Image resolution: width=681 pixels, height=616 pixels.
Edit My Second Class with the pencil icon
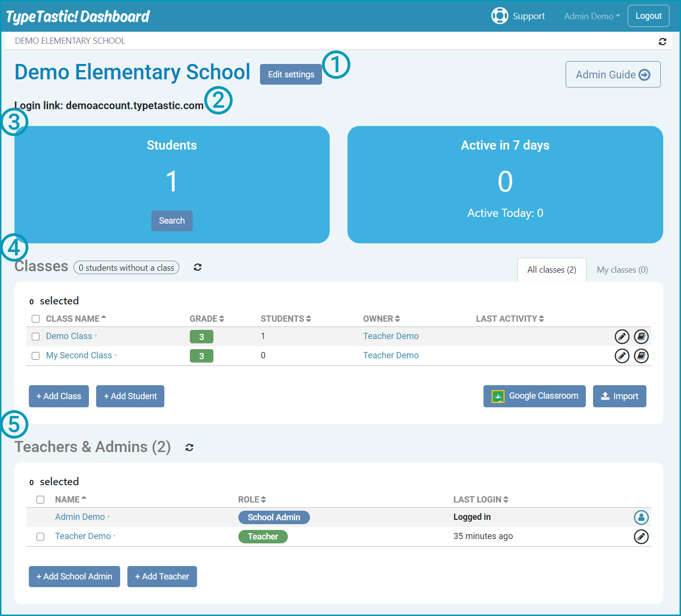point(622,356)
